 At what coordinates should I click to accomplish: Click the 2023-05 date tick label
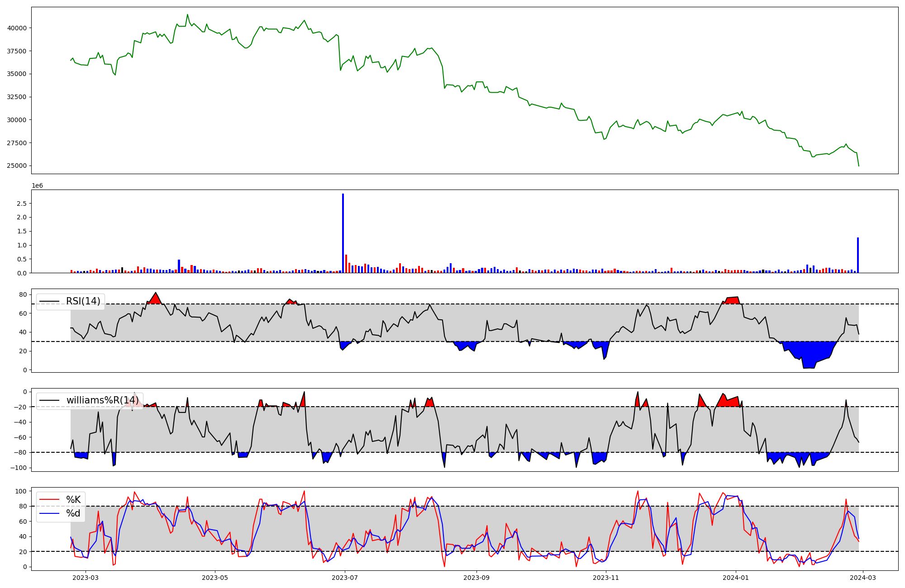[215, 578]
